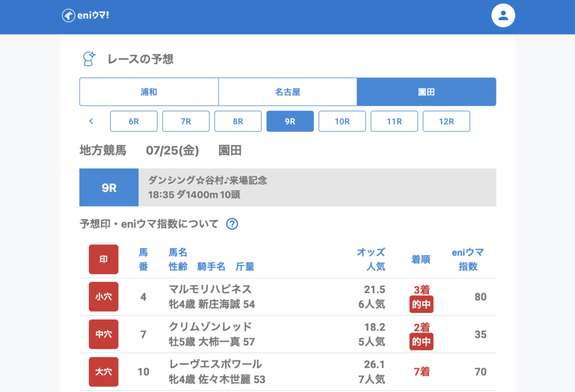575x392 pixels.
Task: Click the 小穴 prediction mark badge
Action: point(103,297)
